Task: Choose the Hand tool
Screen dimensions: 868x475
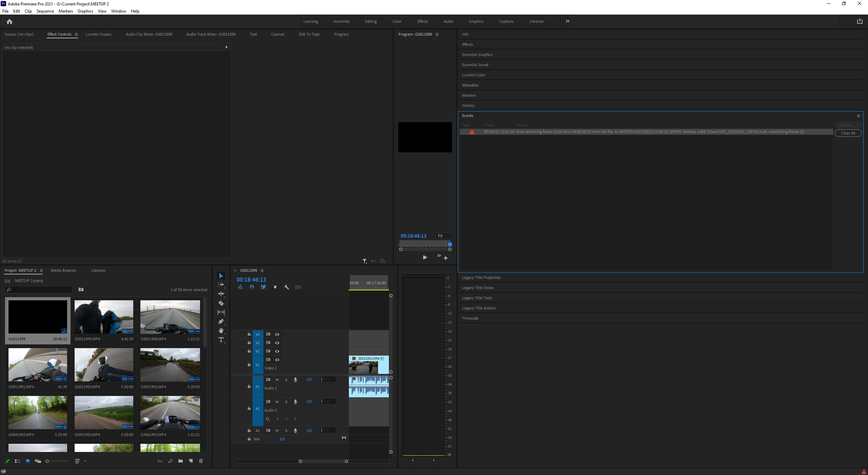Action: pyautogui.click(x=221, y=331)
